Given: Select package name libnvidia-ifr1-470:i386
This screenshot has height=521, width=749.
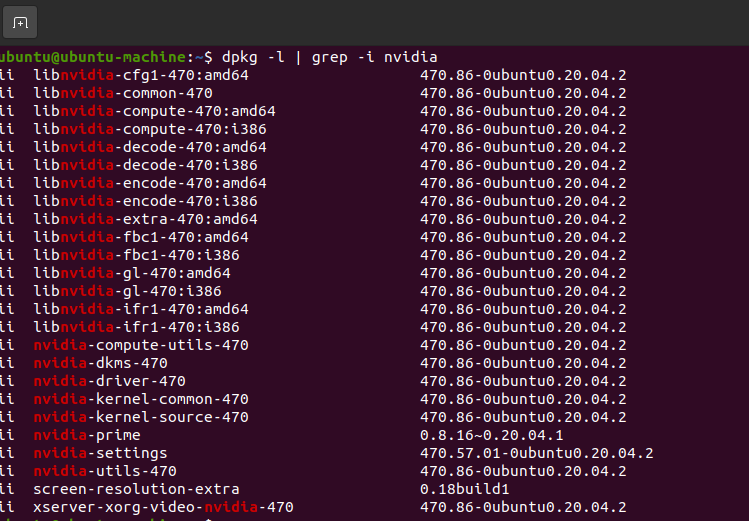Looking at the screenshot, I should coord(137,327).
